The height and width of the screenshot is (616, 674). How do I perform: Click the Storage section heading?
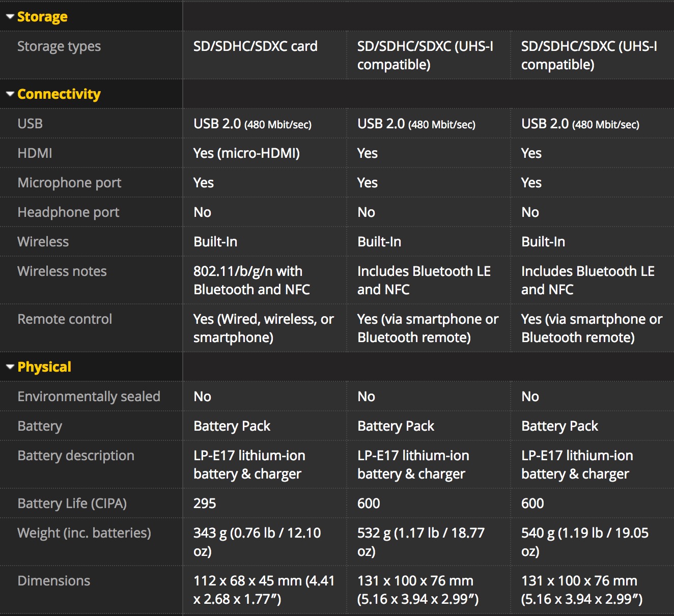pyautogui.click(x=42, y=17)
